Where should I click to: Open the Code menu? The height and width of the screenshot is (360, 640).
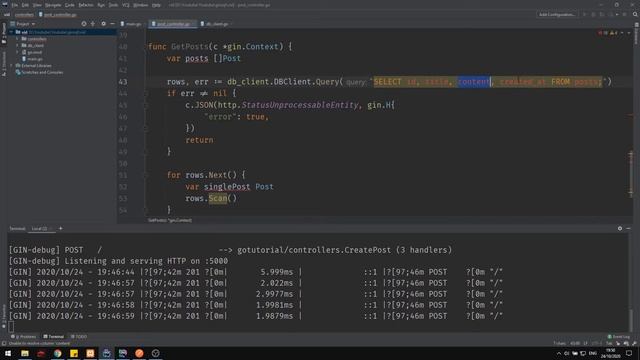coord(70,5)
